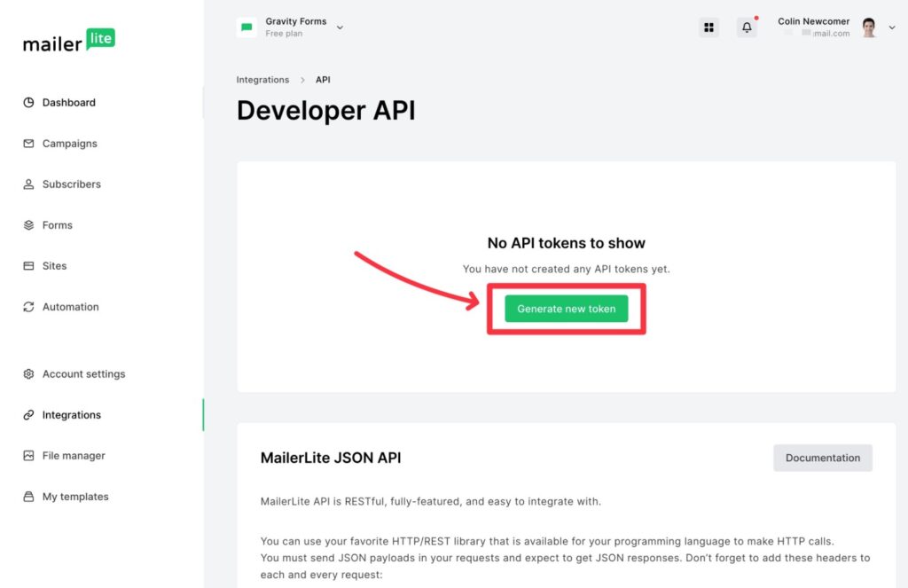This screenshot has height=588, width=908.
Task: Open My templates in the sidebar
Action: (75, 497)
